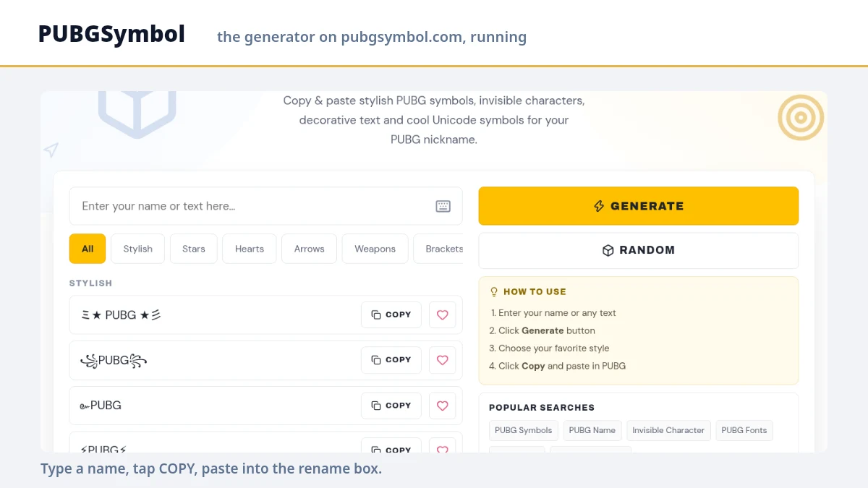Click the PUBGSymbol site title
This screenshot has height=488, width=868.
click(x=111, y=34)
